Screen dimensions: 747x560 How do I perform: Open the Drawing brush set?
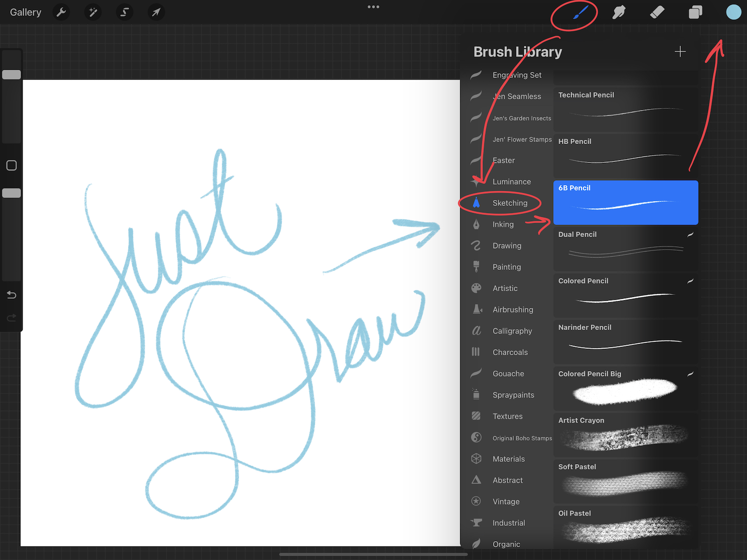coord(507,246)
